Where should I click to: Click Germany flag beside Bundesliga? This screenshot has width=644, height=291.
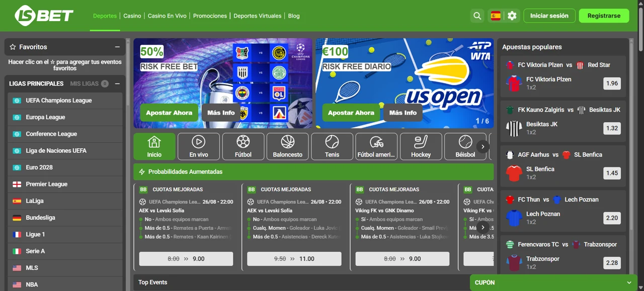click(x=17, y=218)
